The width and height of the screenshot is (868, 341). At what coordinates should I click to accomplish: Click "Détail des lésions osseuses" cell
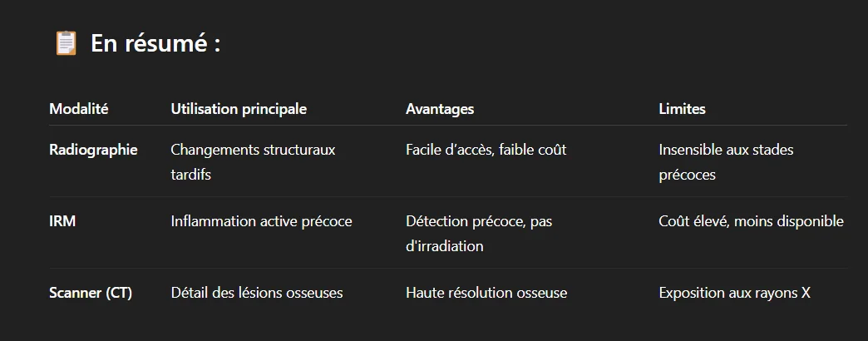[256, 293]
